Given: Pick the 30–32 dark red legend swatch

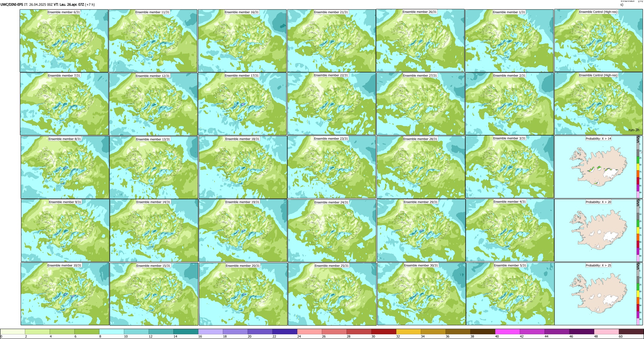Looking at the screenshot, I should [x=384, y=332].
